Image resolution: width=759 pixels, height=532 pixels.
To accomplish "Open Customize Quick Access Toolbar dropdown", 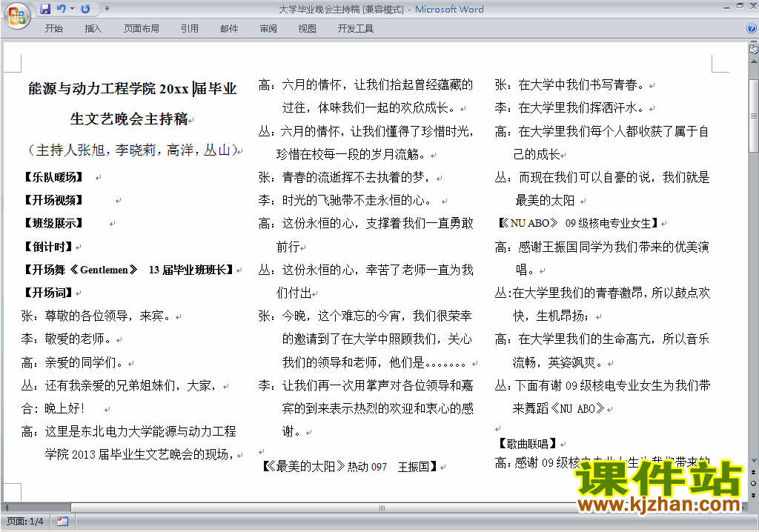I will (x=107, y=9).
